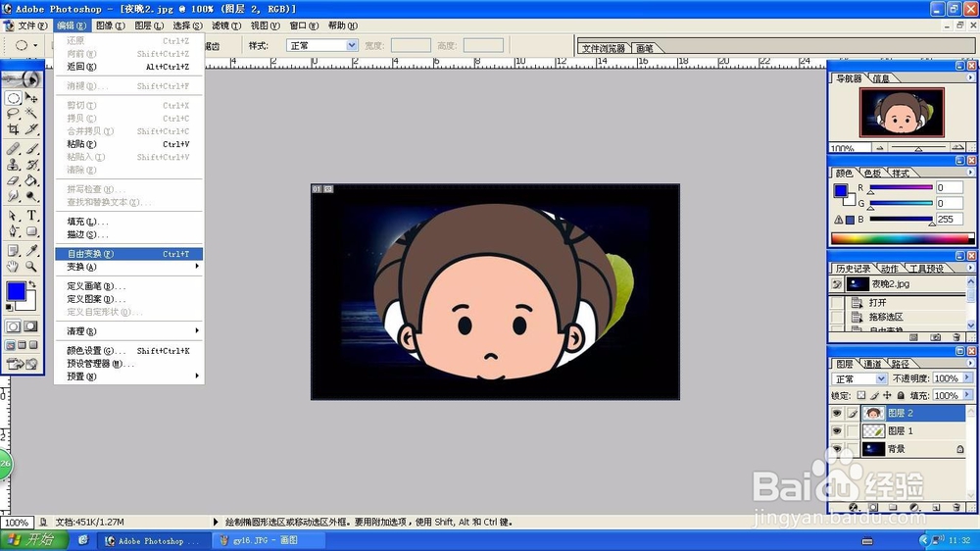Select the Magic Wand tool
Viewport: 980px width, 551px height.
pyautogui.click(x=31, y=114)
